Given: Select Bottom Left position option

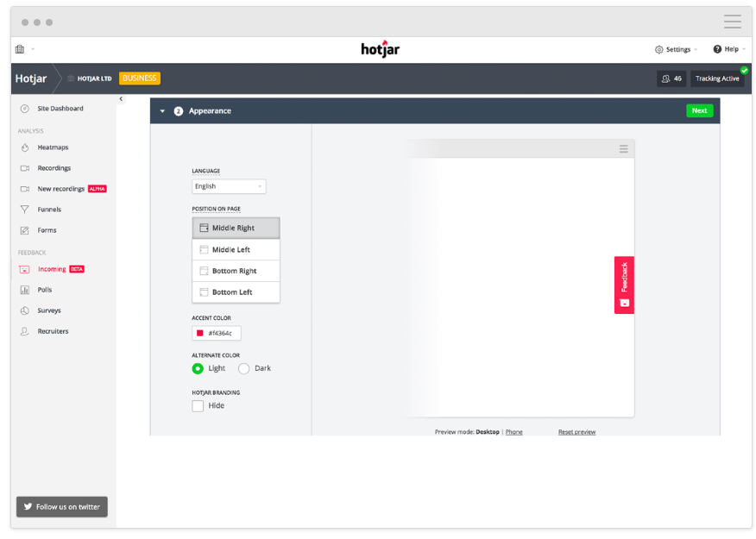Looking at the screenshot, I should pos(236,291).
